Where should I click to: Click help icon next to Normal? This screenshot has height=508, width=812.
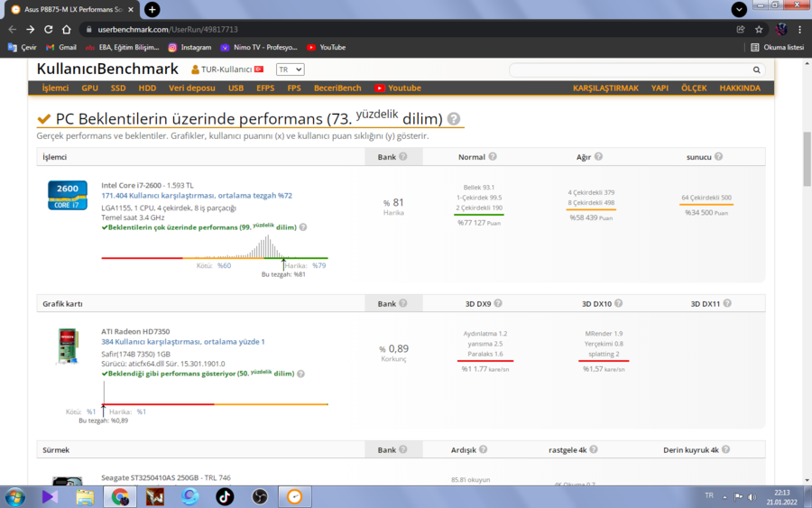[493, 156]
